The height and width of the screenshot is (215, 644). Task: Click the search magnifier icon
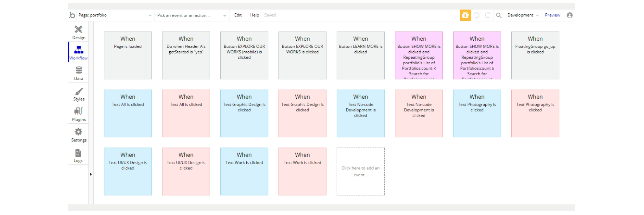coord(499,15)
